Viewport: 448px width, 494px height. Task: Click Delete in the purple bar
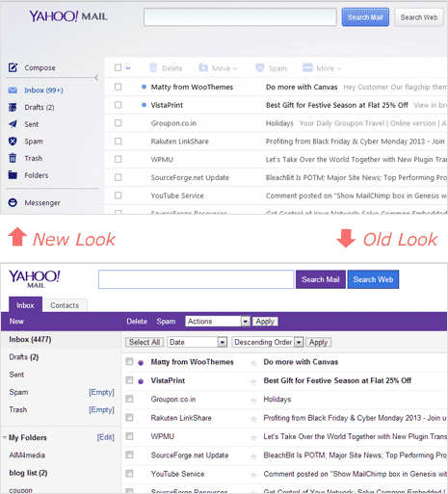click(137, 322)
